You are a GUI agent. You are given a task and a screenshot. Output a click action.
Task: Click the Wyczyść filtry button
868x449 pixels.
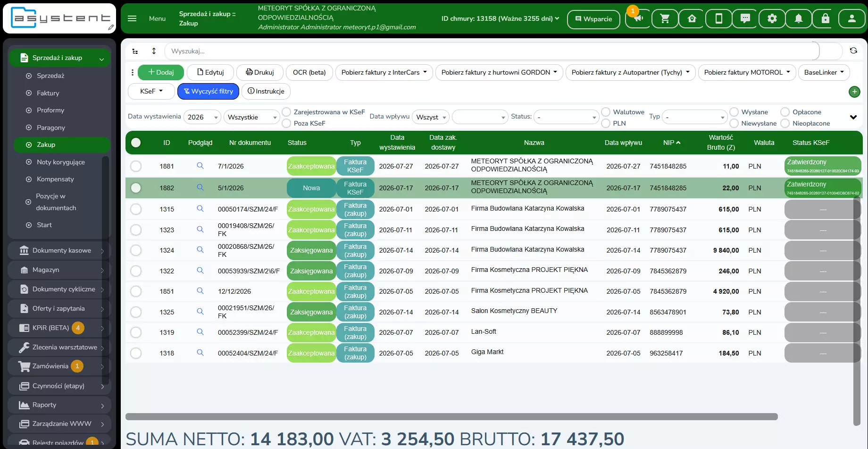pos(209,91)
